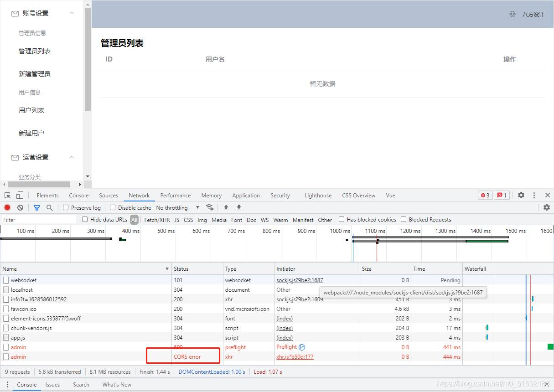The image size is (554, 392).
Task: Open DevTools more options menu
Action: 534,195
